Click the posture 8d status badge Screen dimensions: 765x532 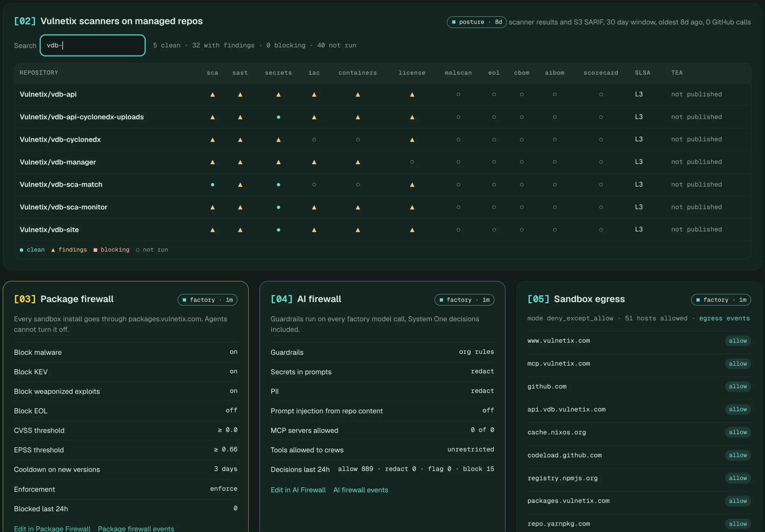pos(477,22)
